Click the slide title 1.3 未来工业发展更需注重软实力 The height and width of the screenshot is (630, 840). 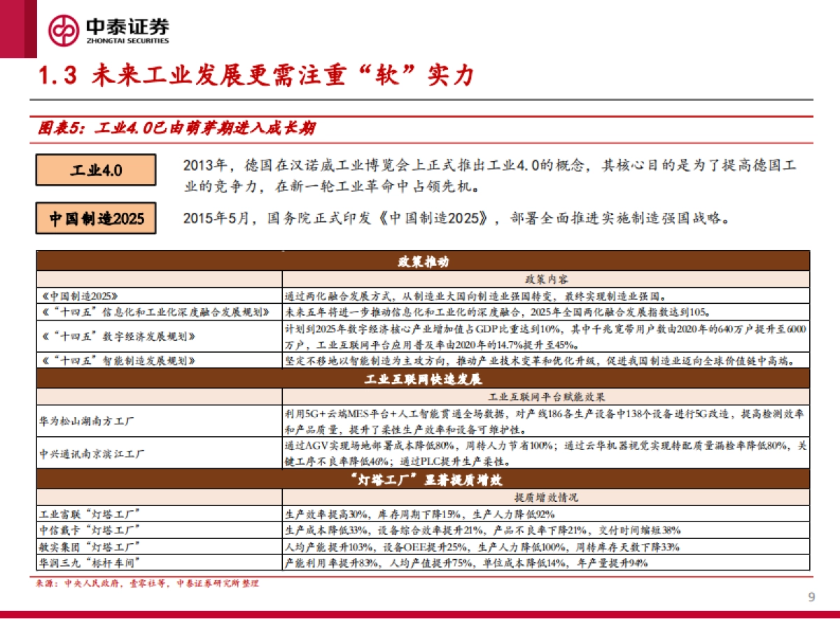[x=252, y=76]
